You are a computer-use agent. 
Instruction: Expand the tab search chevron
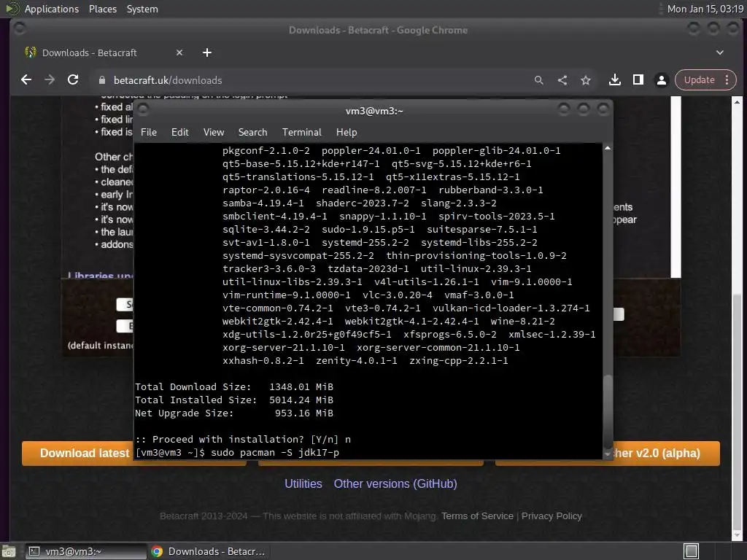720,52
